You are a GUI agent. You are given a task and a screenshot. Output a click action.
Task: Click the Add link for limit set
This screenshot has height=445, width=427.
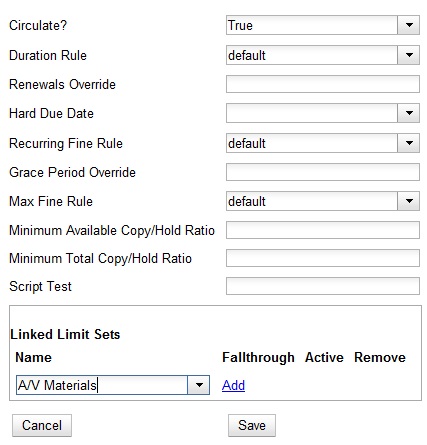pyautogui.click(x=233, y=385)
